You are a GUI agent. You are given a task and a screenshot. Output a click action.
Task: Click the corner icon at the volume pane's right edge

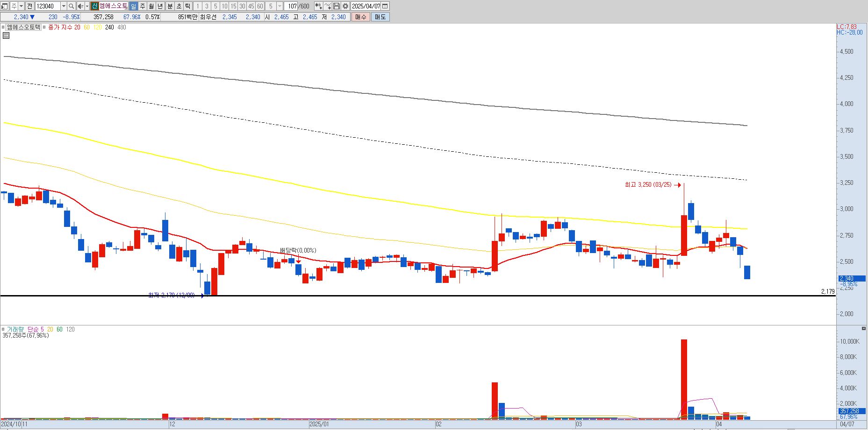[x=863, y=328]
